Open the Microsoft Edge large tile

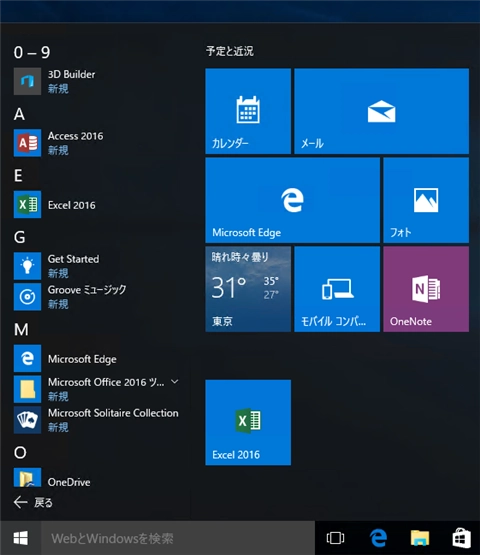click(x=292, y=200)
